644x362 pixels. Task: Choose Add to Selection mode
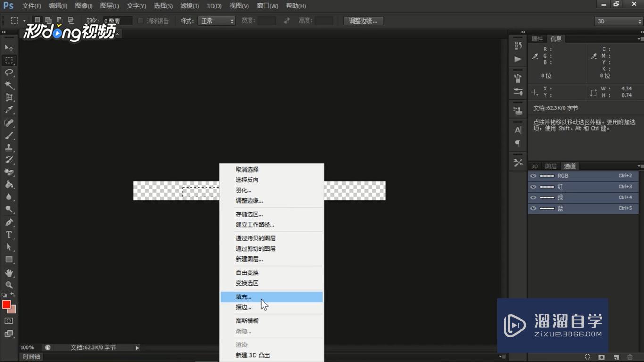tap(49, 21)
